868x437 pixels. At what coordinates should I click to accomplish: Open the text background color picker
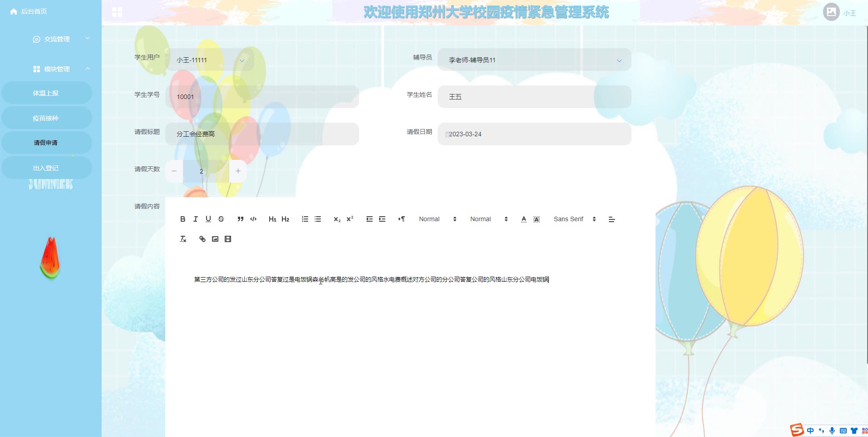(537, 219)
